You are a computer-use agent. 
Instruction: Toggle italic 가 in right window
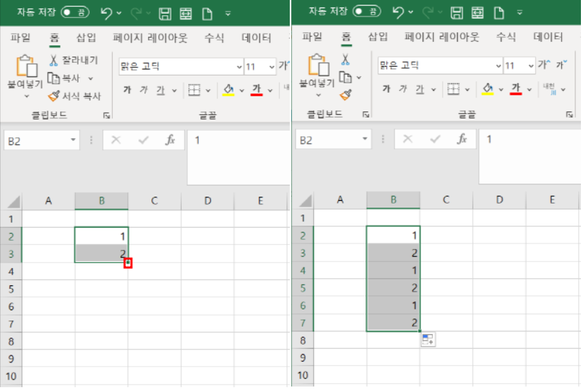click(403, 89)
